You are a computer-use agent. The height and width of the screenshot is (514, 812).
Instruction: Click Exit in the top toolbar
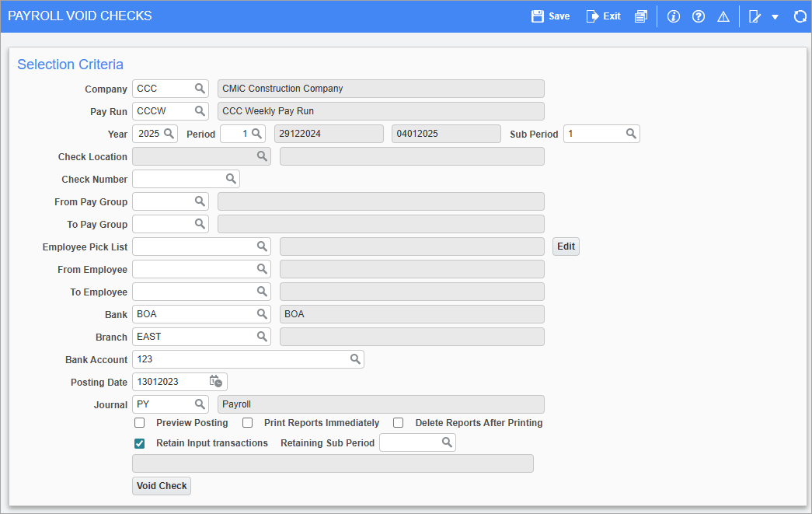[603, 16]
